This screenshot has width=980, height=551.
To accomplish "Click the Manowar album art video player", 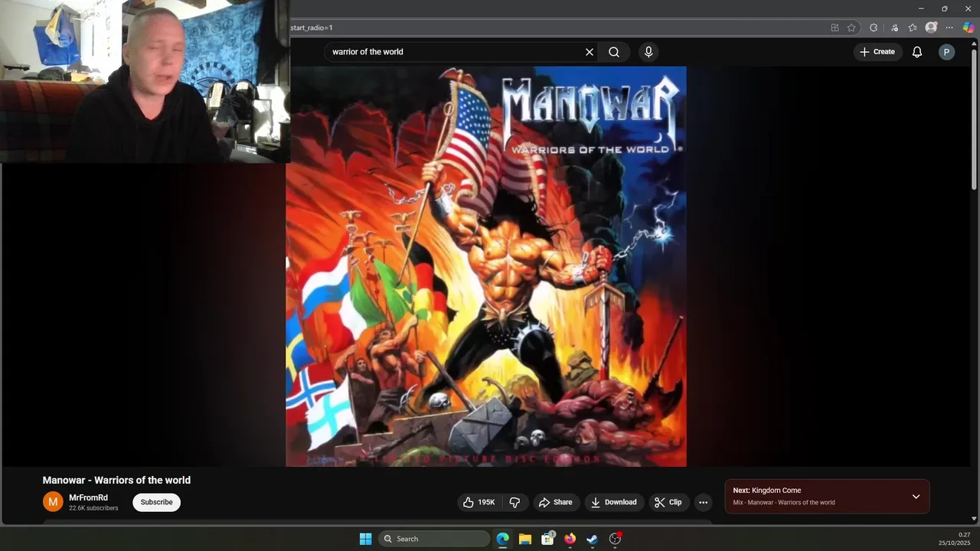I will tap(486, 266).
